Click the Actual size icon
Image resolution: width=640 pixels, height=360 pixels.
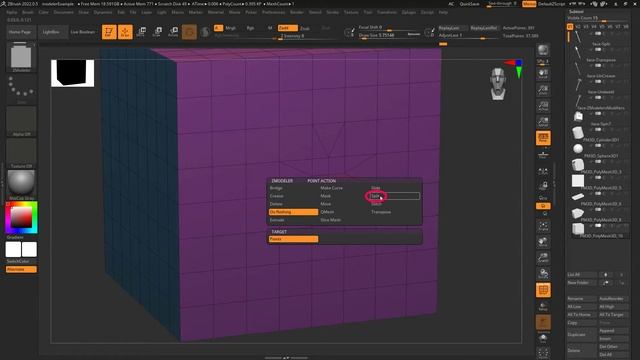click(x=543, y=106)
